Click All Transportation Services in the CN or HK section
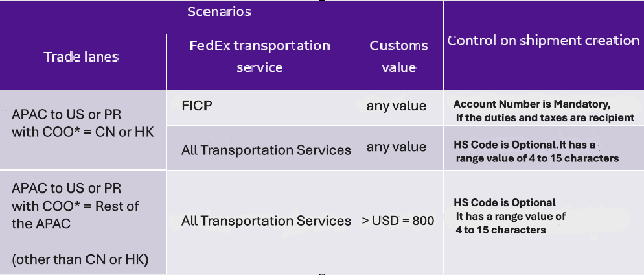644x275 pixels. (266, 150)
